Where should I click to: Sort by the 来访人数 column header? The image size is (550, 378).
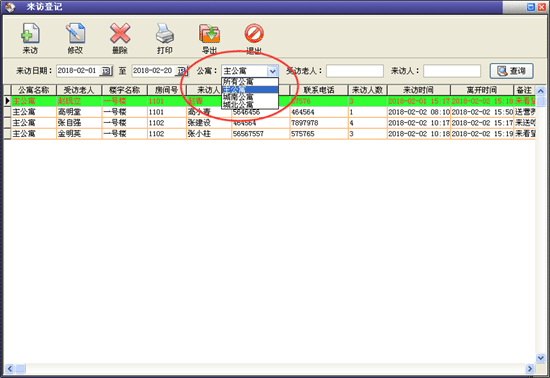(368, 90)
